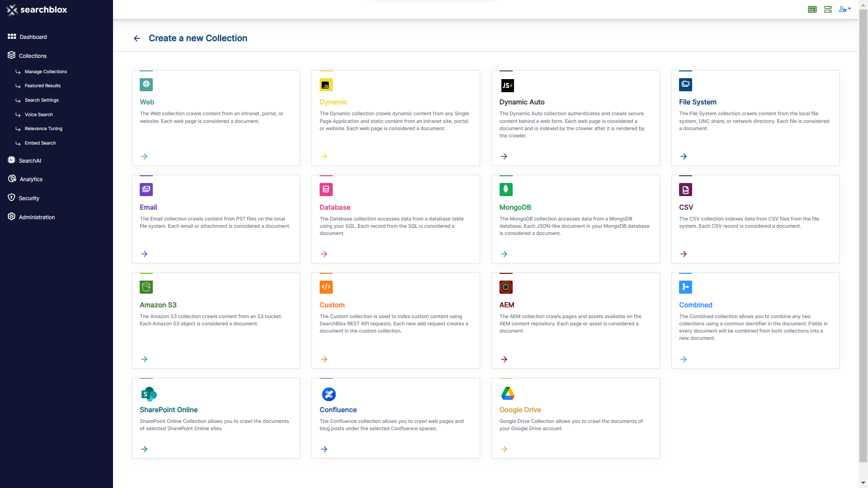Viewport: 868px width, 488px height.
Task: Click the MongoDB leaf icon
Action: click(506, 189)
